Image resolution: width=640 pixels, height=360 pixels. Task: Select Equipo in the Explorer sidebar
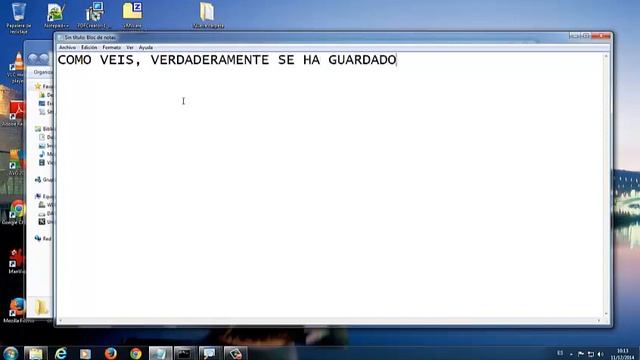click(44, 196)
